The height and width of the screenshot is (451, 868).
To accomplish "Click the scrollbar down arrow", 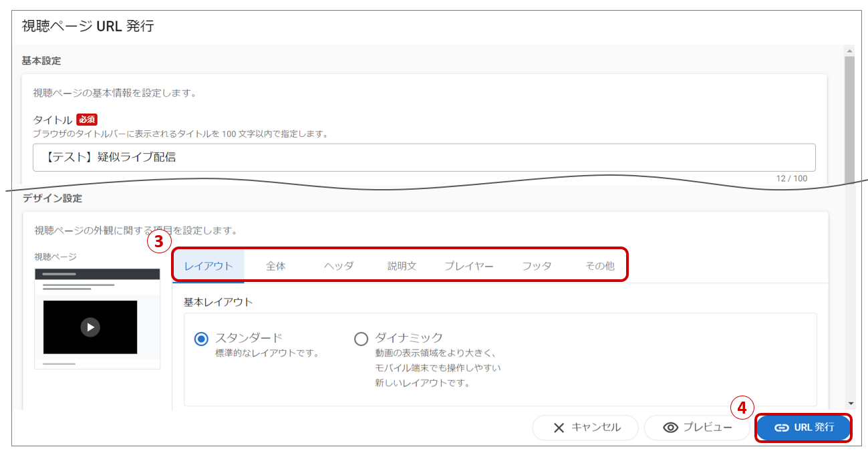I will click(x=850, y=403).
